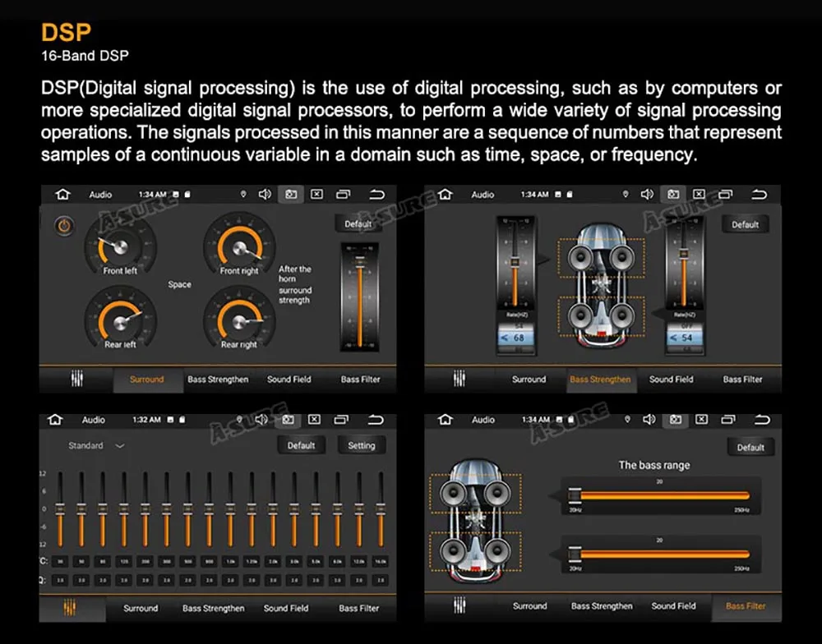Open Surround tab on the equalizer screen
Screen dimensions: 822x644
coord(141,608)
